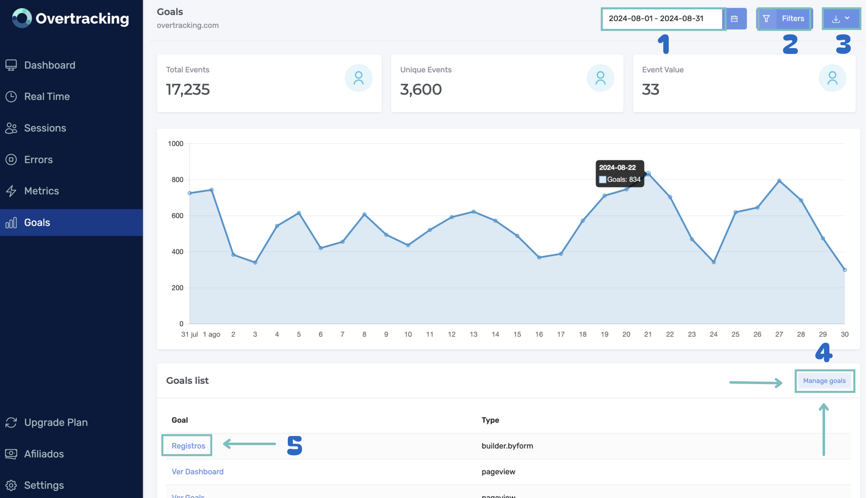This screenshot has width=868, height=498.
Task: Click the Goal column header
Action: tap(180, 420)
